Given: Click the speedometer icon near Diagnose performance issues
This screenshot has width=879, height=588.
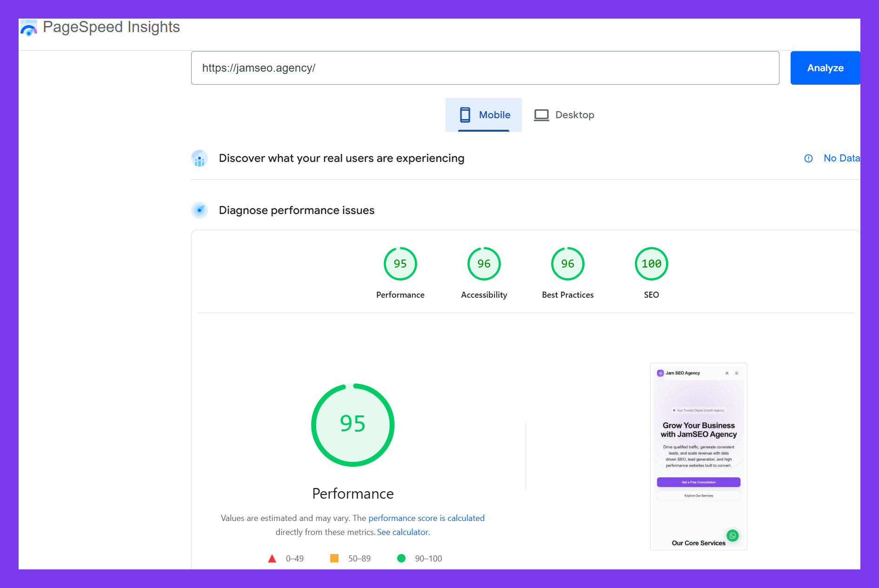Looking at the screenshot, I should click(199, 210).
